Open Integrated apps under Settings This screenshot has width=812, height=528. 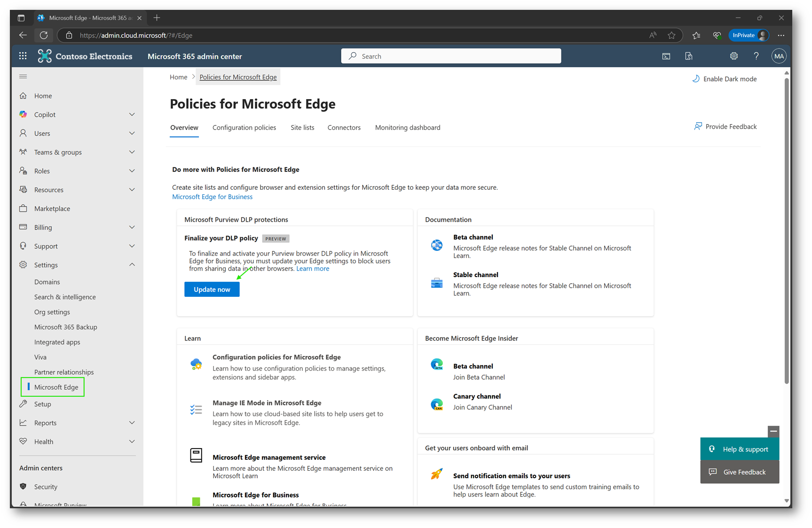pos(57,342)
